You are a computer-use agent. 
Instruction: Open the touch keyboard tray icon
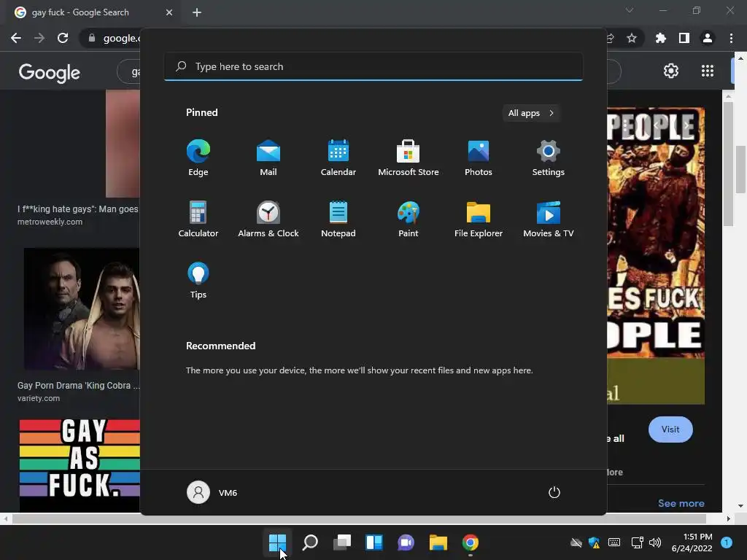[614, 542]
